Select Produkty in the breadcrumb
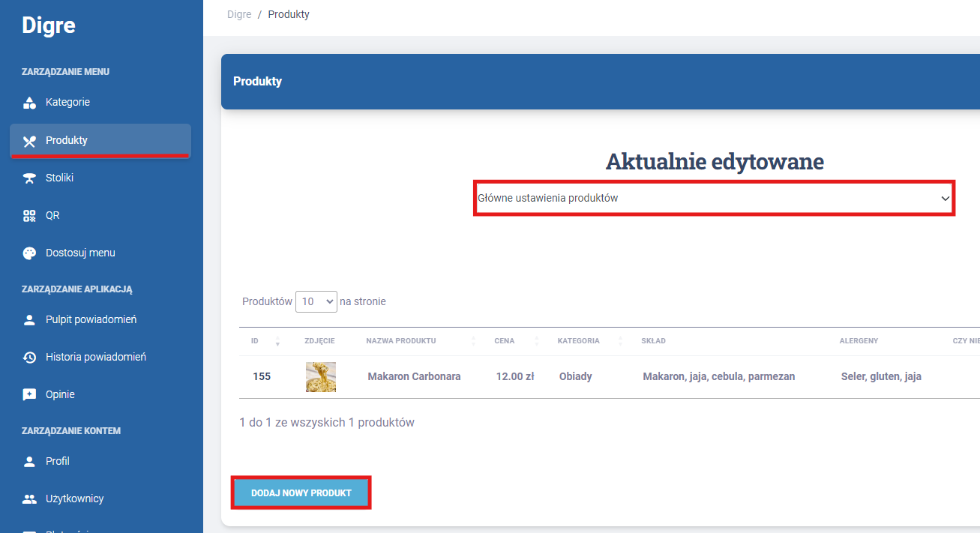Image resolution: width=980 pixels, height=533 pixels. [289, 13]
